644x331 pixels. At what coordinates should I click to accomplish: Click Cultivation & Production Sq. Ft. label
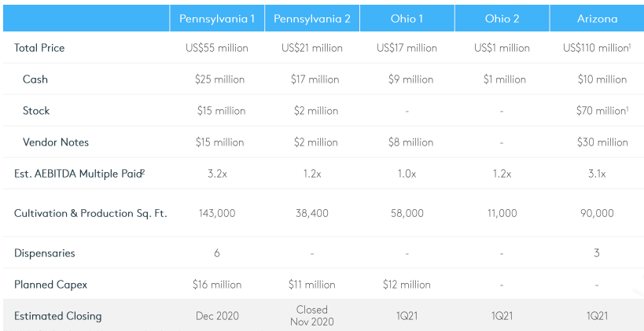tap(90, 213)
